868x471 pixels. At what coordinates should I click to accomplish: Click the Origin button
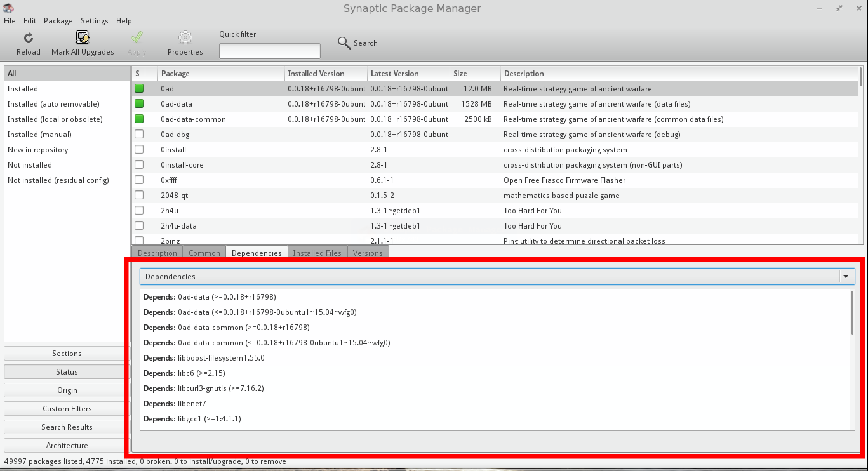point(67,390)
